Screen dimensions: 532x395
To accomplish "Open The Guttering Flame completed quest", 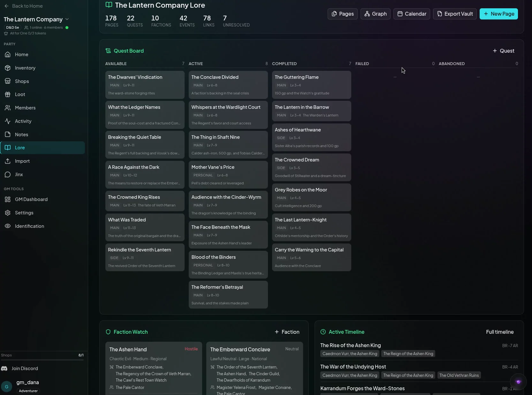I will (312, 85).
